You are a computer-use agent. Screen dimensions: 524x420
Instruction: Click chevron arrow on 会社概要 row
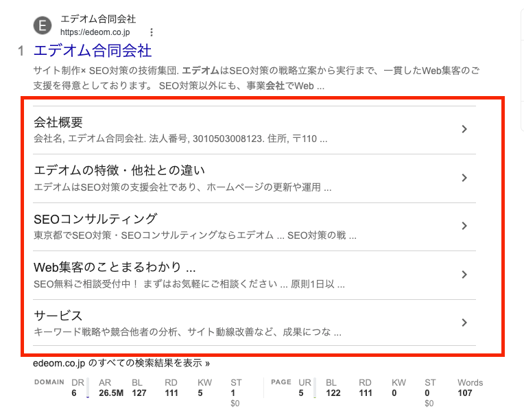464,129
